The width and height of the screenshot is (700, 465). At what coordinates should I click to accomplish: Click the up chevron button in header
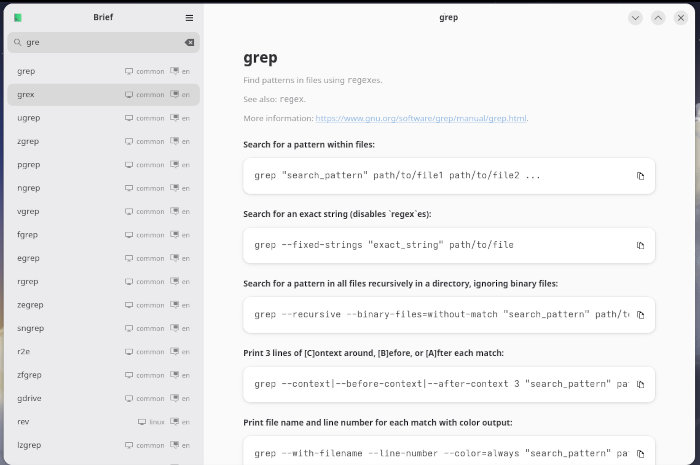point(658,18)
